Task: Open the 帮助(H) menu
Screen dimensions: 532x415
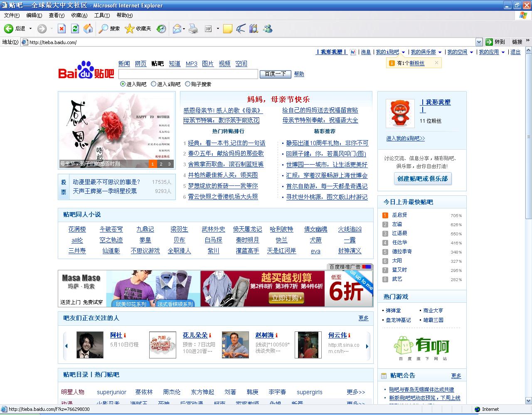Action: [x=125, y=15]
